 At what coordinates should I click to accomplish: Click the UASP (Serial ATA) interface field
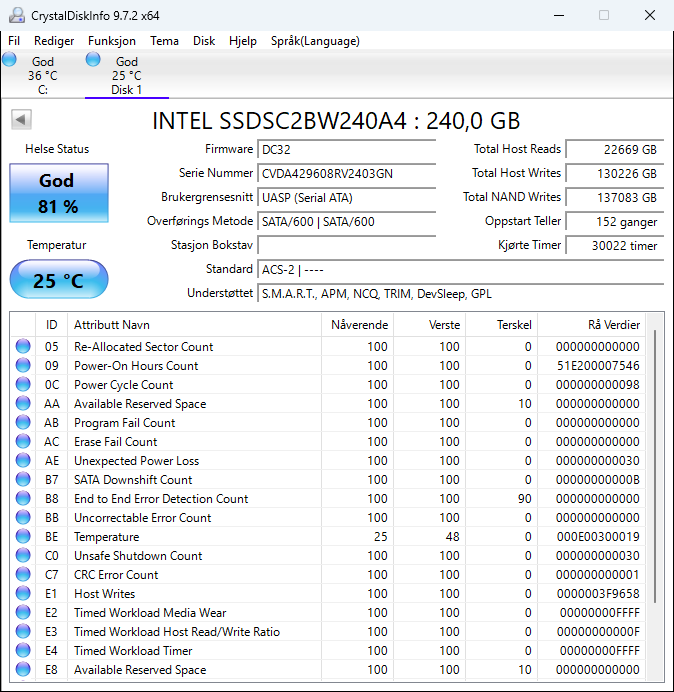pyautogui.click(x=346, y=197)
